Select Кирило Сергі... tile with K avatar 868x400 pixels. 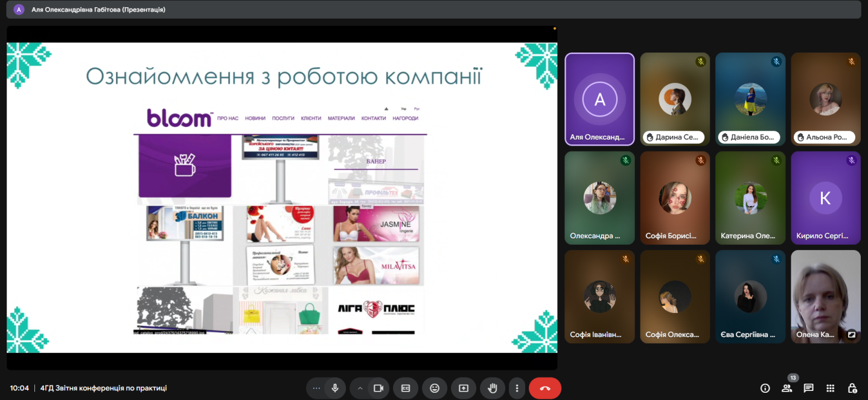click(x=826, y=198)
